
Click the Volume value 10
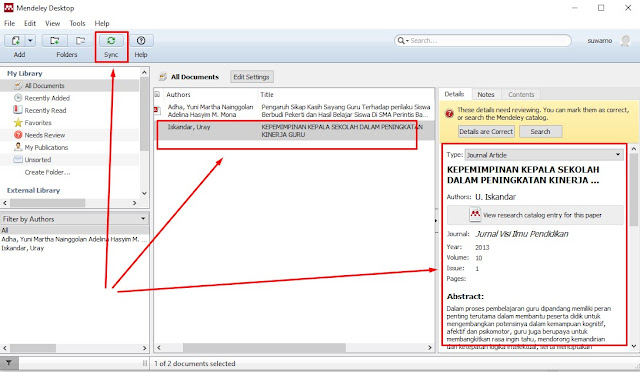[479, 258]
